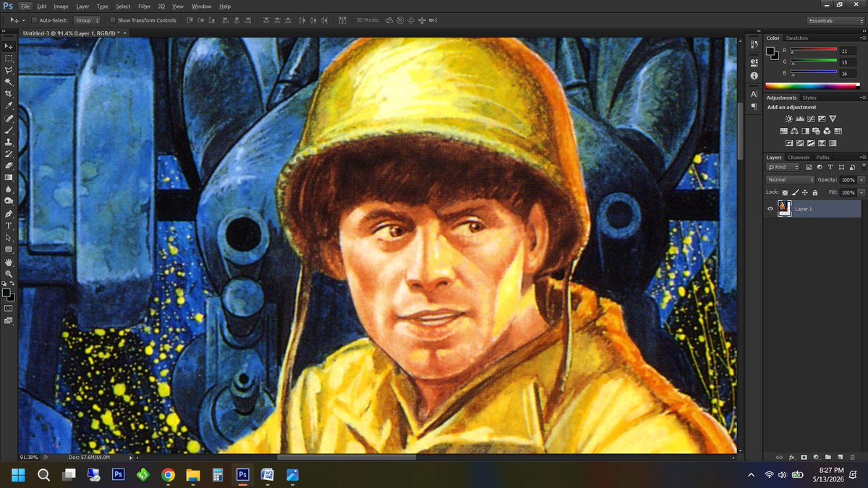Toggle the pixel layers filter
This screenshot has width=868, height=488.
(809, 167)
